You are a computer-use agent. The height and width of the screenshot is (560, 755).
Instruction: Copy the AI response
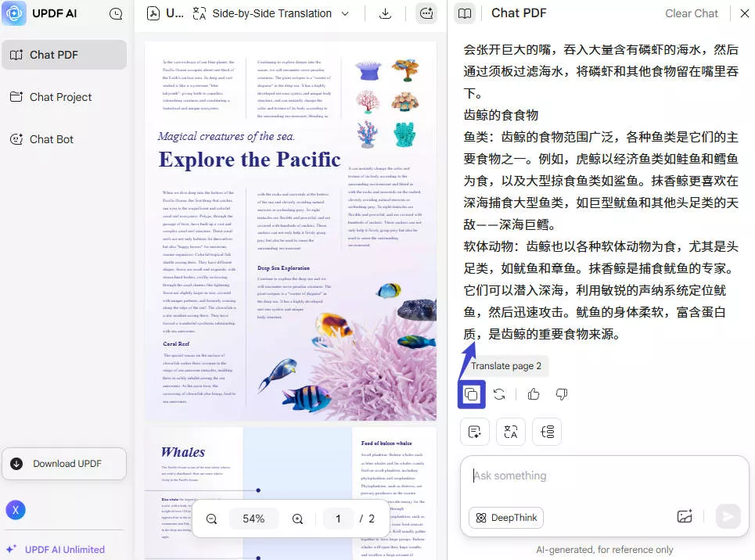pos(471,394)
